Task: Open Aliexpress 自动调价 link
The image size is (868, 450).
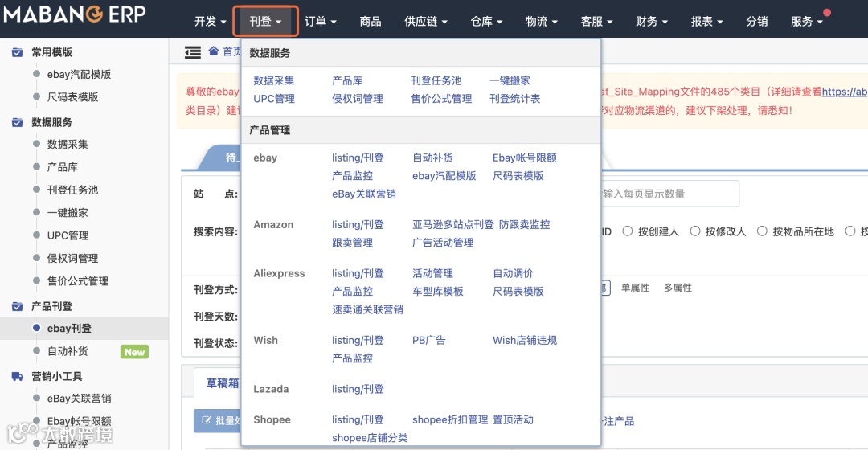Action: (x=513, y=273)
